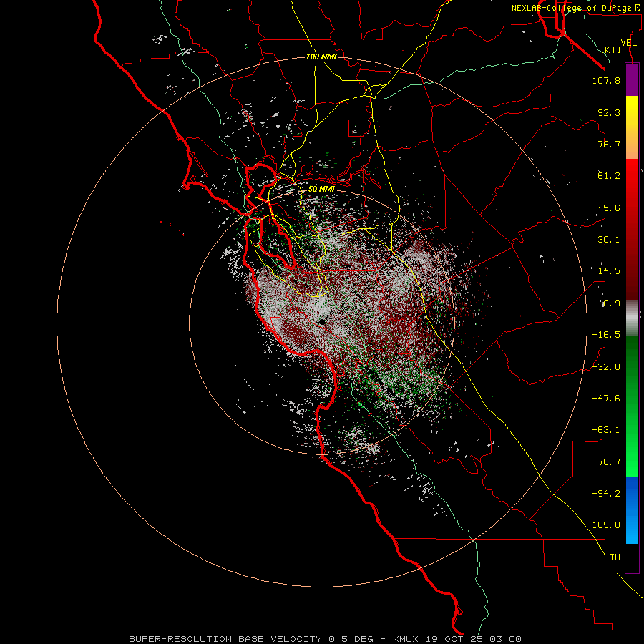The height and width of the screenshot is (644, 644).
Task: Click the VEL legend heading
Action: pos(629,42)
